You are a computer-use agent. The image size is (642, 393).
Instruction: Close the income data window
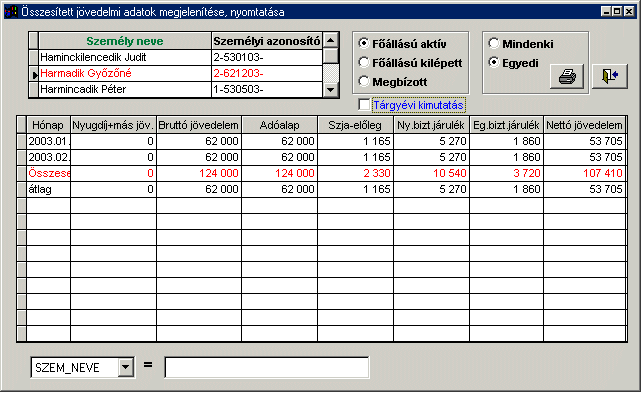tap(629, 11)
